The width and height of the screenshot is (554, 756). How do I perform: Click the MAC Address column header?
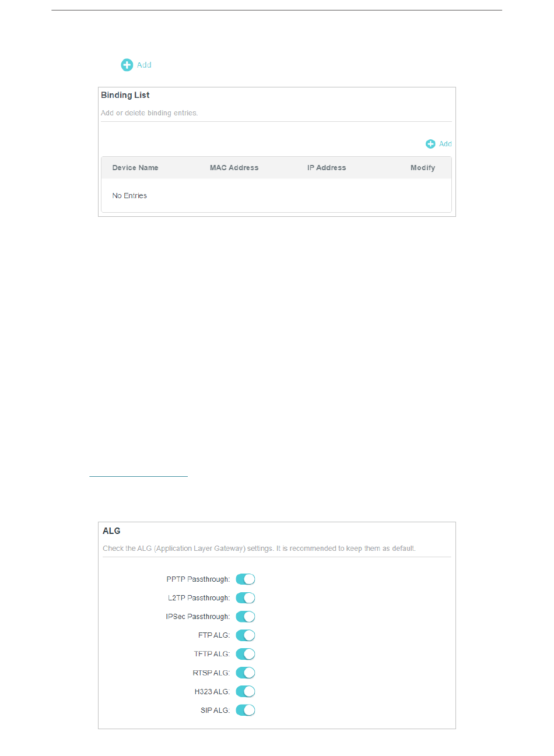tap(234, 168)
